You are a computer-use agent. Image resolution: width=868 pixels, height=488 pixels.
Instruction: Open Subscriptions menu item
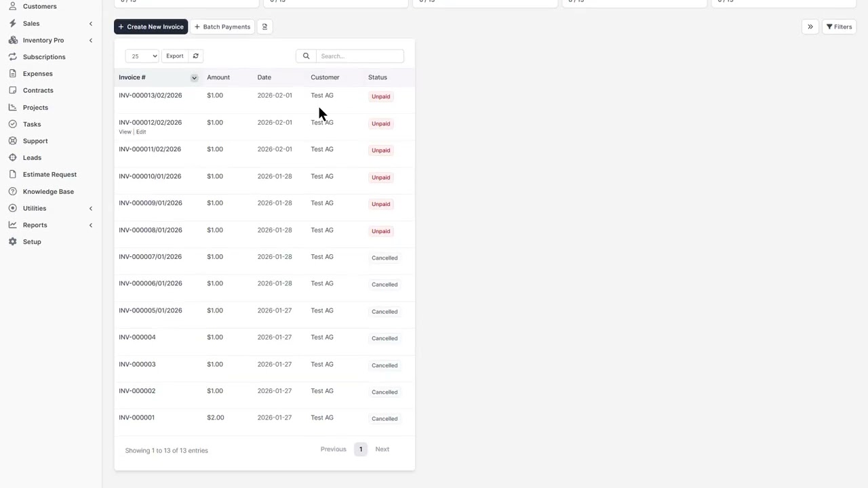point(44,57)
